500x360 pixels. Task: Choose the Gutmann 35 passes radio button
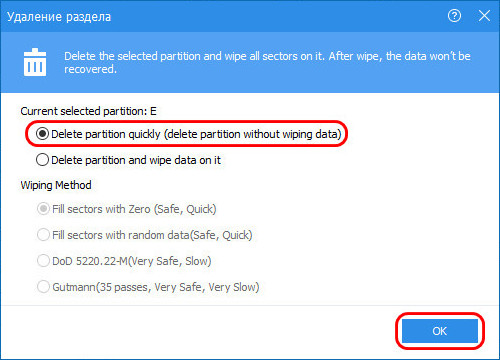click(x=43, y=287)
